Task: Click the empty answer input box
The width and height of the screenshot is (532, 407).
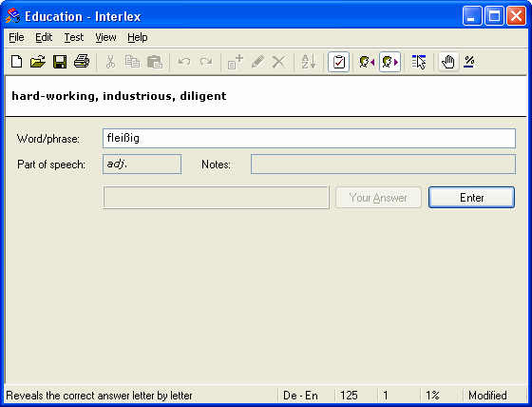Action: click(217, 197)
